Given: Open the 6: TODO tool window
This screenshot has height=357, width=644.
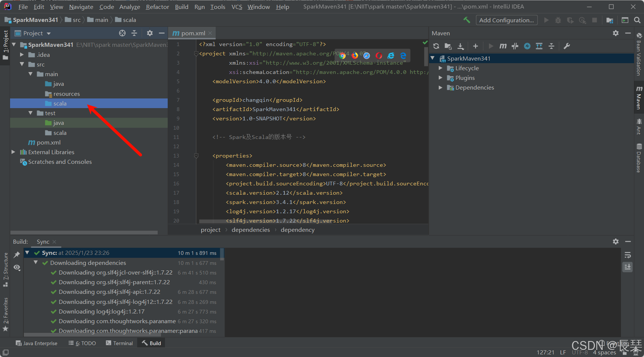Looking at the screenshot, I should 83,343.
